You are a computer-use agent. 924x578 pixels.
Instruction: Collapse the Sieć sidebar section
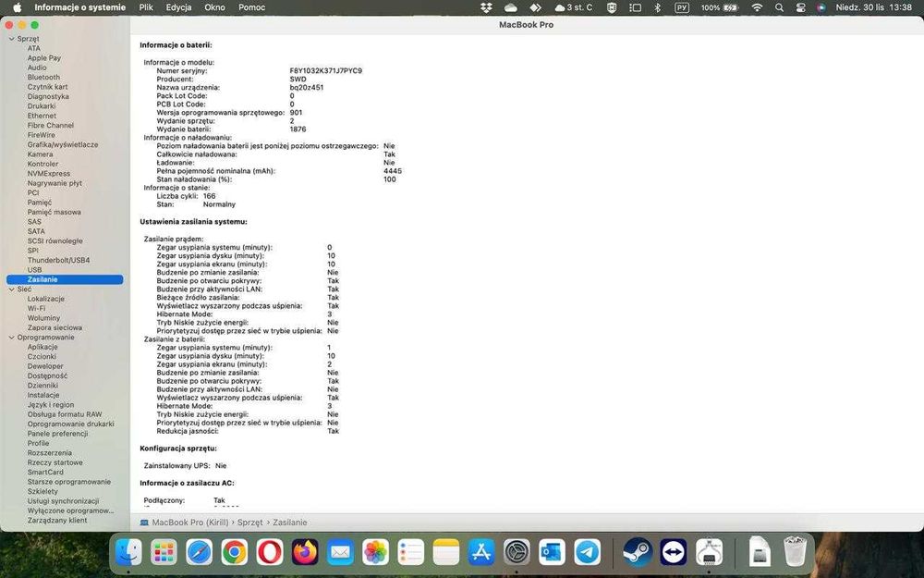(x=11, y=289)
